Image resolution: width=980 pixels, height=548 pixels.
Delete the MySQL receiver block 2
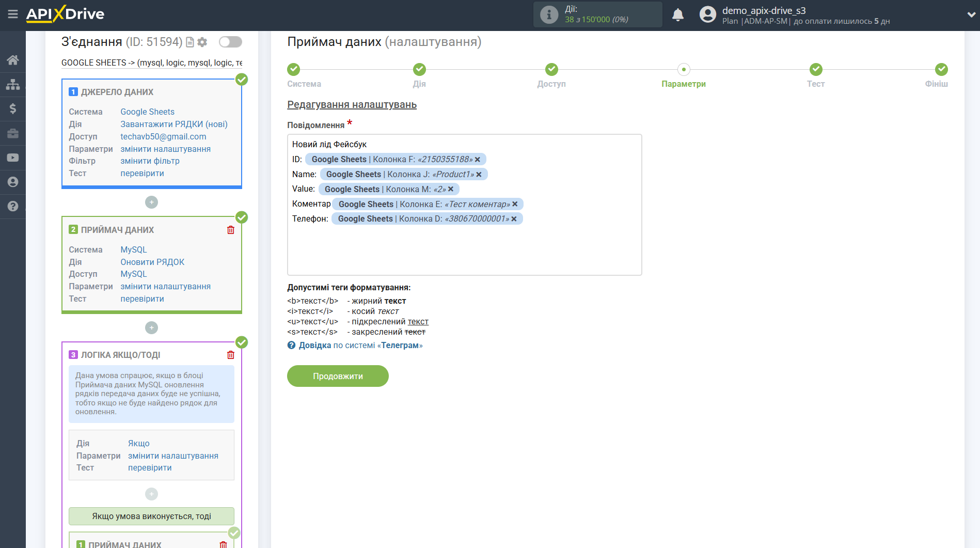point(231,230)
